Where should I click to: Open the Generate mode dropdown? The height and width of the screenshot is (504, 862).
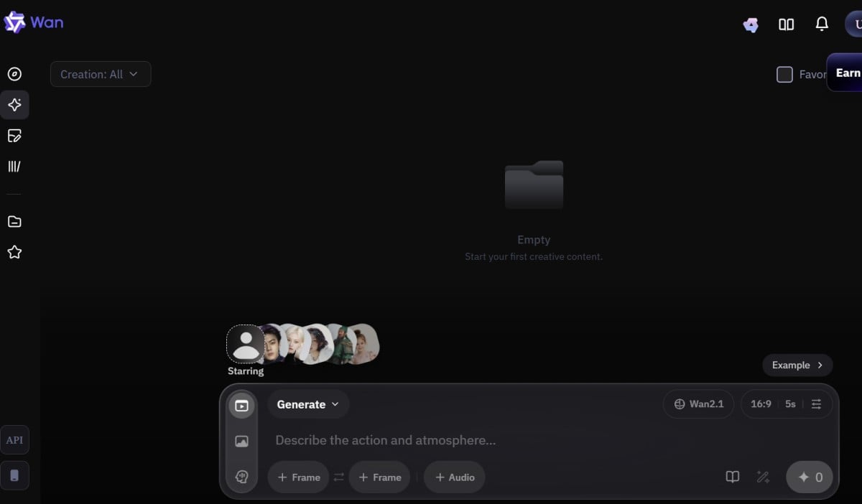point(308,404)
